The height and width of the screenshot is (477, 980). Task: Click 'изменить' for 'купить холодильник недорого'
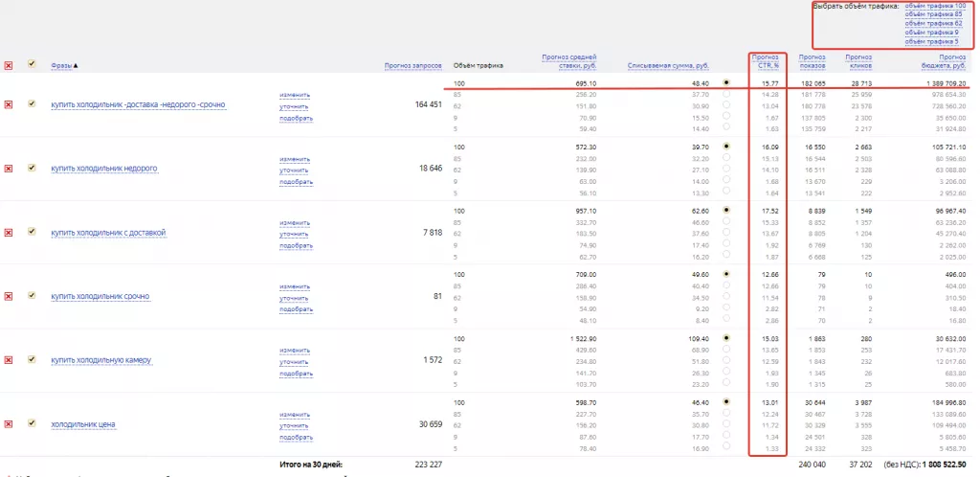[295, 159]
